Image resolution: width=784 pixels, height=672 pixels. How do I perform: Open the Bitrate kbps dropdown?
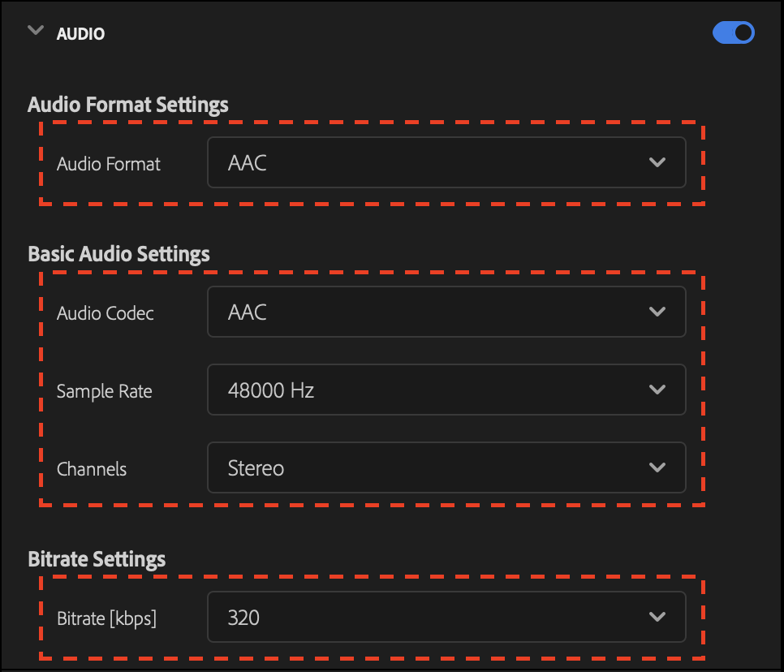pos(446,617)
